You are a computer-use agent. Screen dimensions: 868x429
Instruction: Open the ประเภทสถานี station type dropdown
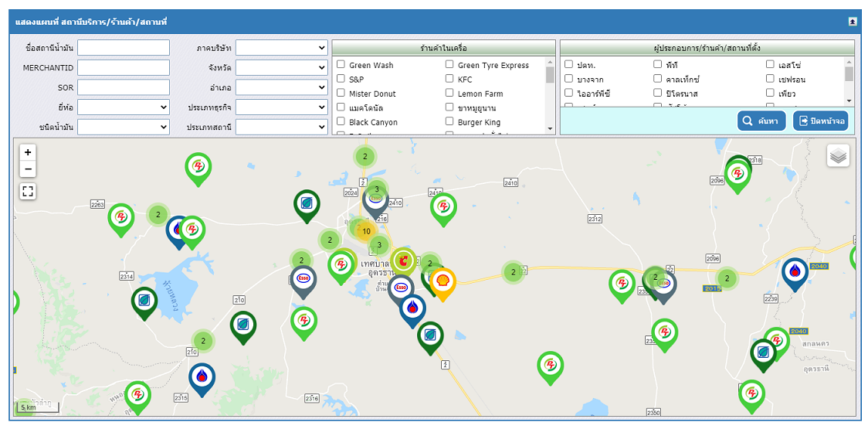pyautogui.click(x=282, y=127)
